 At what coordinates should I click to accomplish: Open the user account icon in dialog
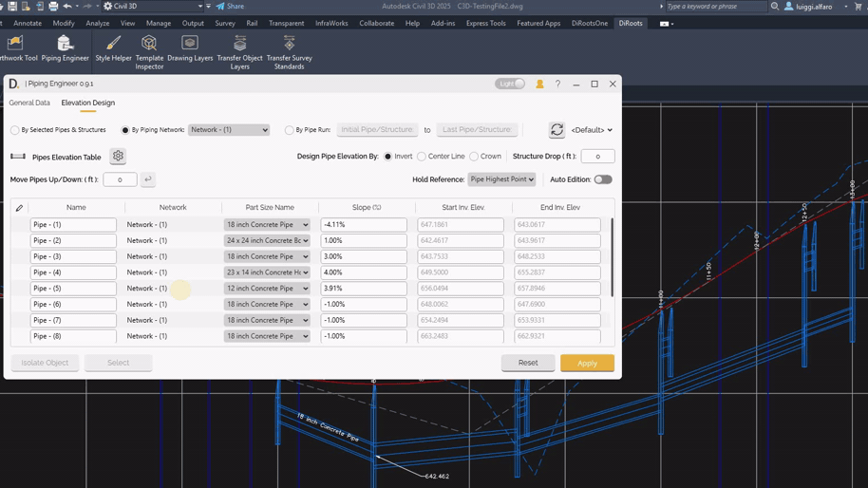click(x=539, y=84)
